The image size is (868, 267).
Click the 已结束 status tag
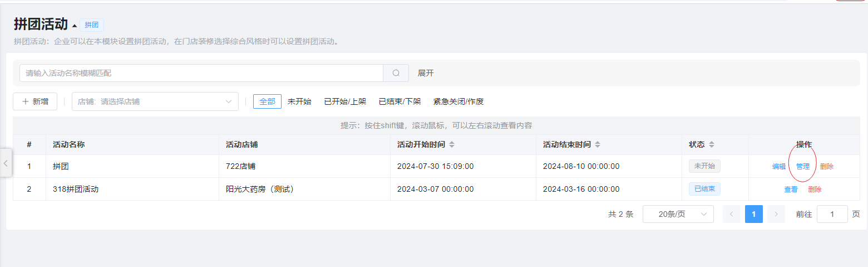(x=704, y=189)
